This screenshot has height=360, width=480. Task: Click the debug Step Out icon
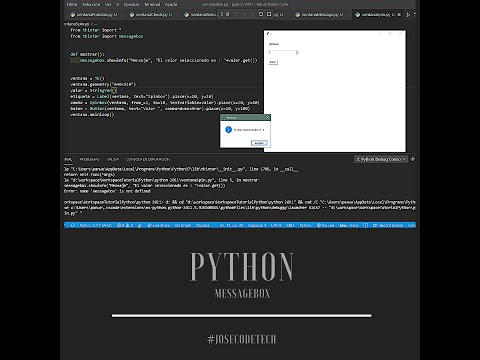tap(252, 14)
